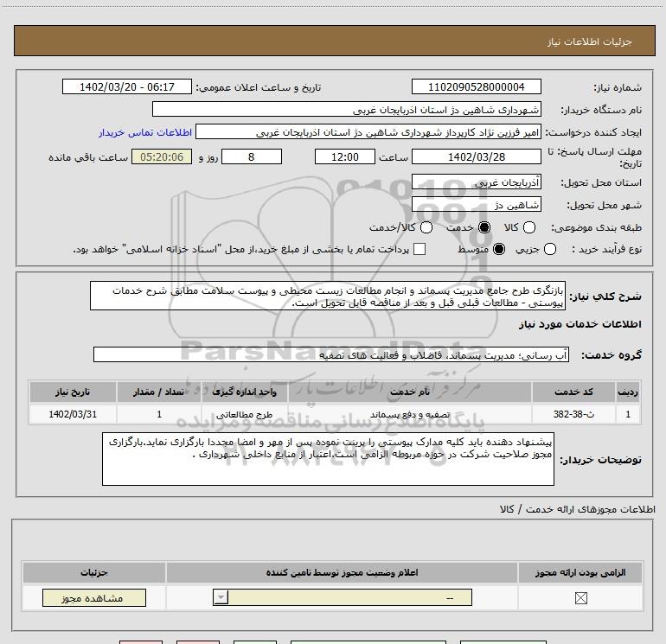
Task: Click the کد خدمت column header
Action: click(573, 392)
